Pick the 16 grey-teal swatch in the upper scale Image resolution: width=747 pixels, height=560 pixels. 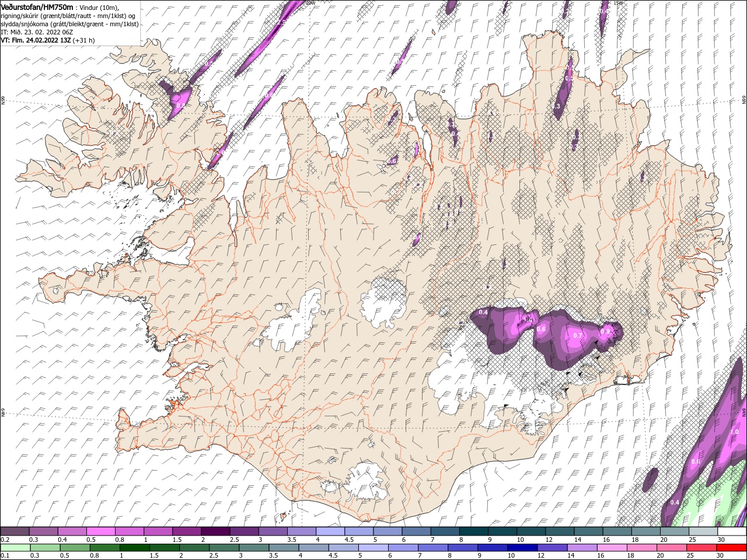617,531
